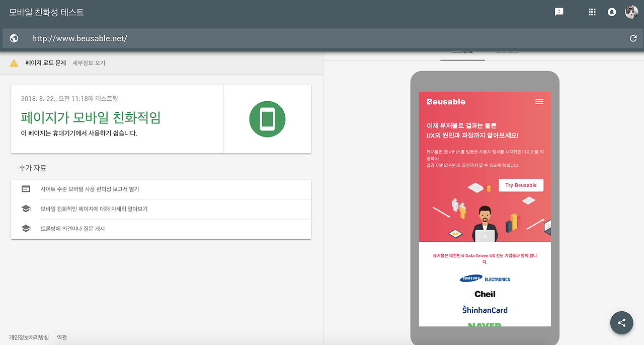Click the Cheil logo in preview

(x=485, y=294)
